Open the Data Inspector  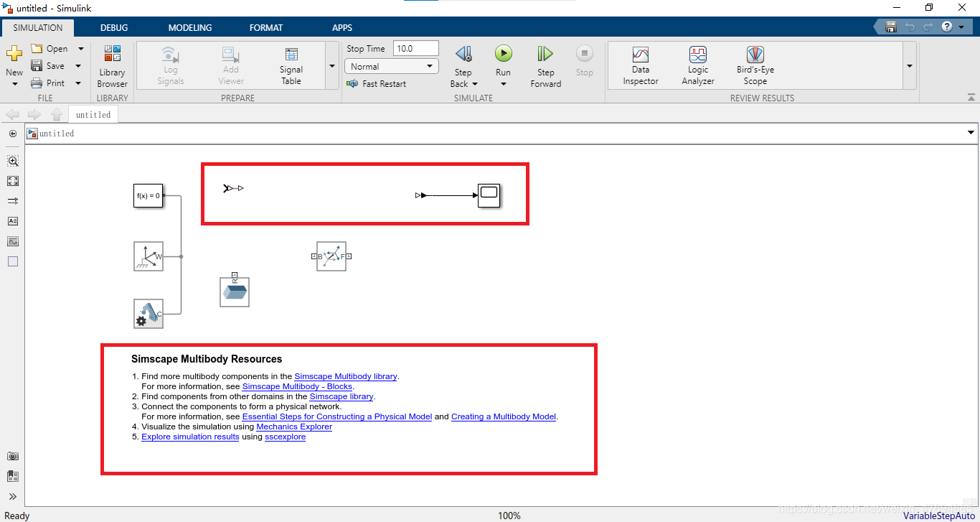click(641, 66)
